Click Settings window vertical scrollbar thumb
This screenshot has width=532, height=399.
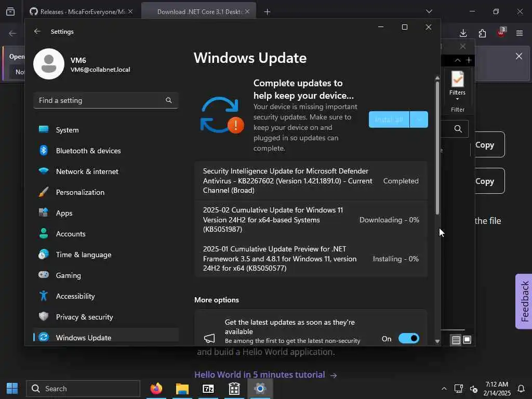[437, 148]
